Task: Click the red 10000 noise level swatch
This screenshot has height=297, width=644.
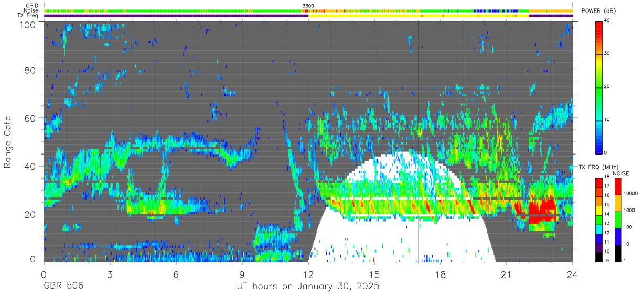Action: [x=618, y=187]
